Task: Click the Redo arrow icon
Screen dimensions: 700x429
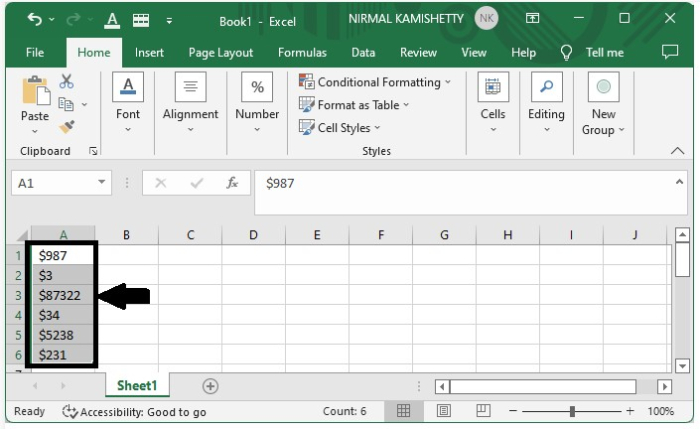Action: pos(73,19)
